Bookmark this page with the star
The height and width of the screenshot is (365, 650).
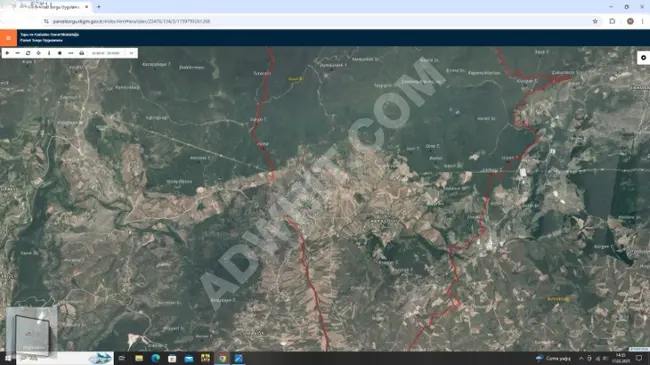pos(595,21)
